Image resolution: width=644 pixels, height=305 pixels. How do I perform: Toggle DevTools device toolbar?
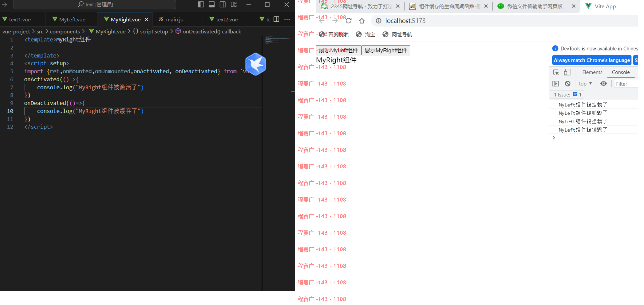pos(567,72)
